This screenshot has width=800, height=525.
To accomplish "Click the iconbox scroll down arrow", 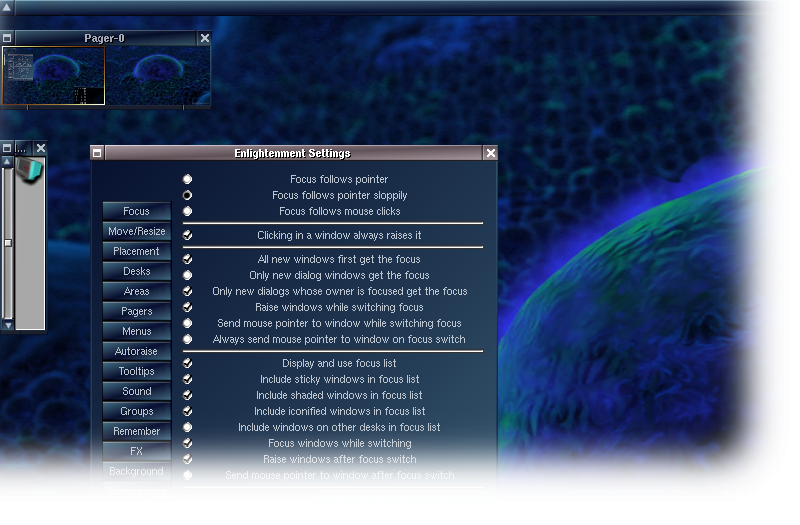I will click(8, 325).
